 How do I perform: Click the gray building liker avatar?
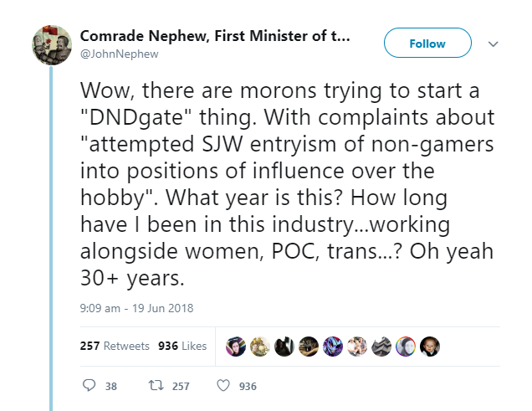tap(382, 346)
